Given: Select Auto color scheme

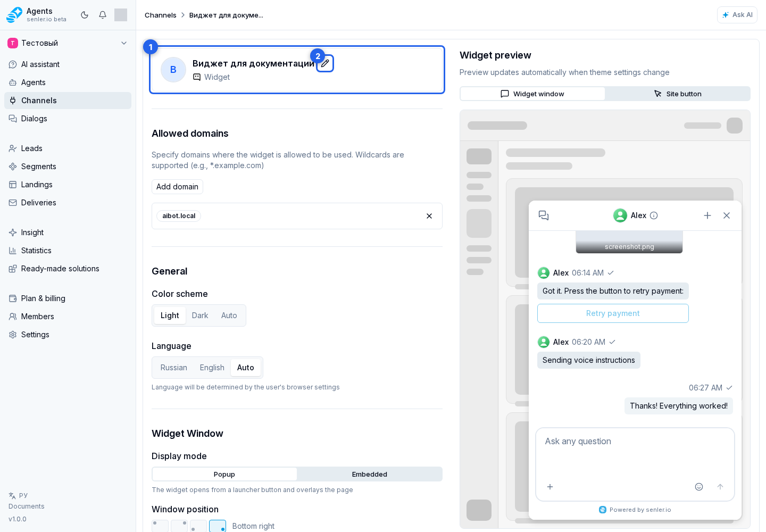Looking at the screenshot, I should (229, 315).
